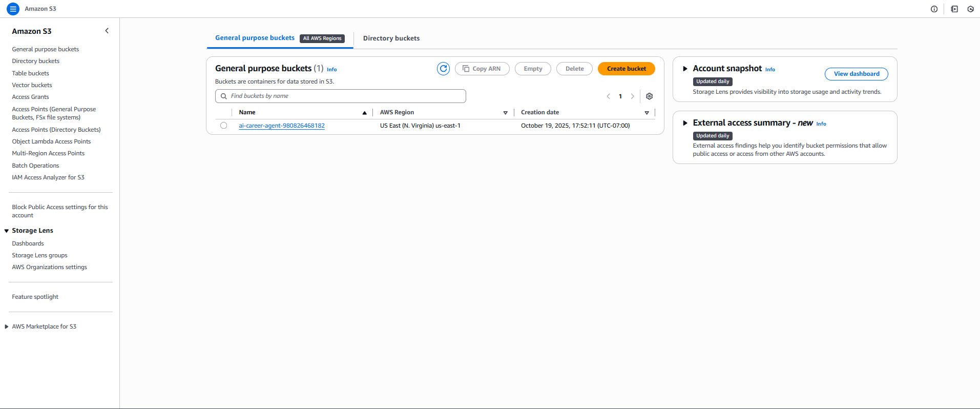Open the ai-career-agent-980826468182 bucket link

click(x=282, y=126)
